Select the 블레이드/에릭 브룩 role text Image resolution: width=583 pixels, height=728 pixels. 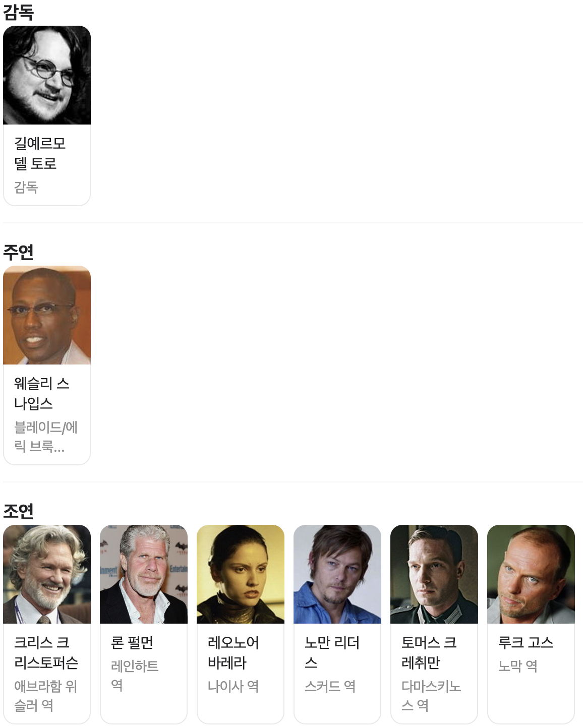click(x=46, y=437)
